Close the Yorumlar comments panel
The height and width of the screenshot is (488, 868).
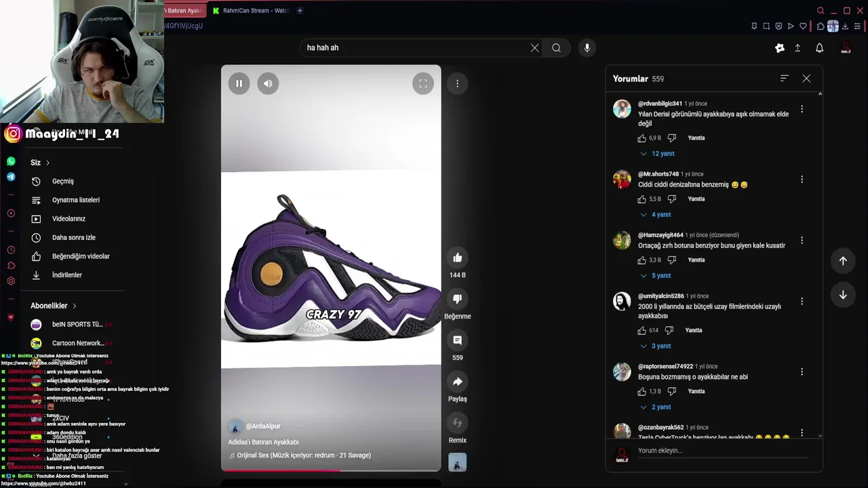click(806, 79)
